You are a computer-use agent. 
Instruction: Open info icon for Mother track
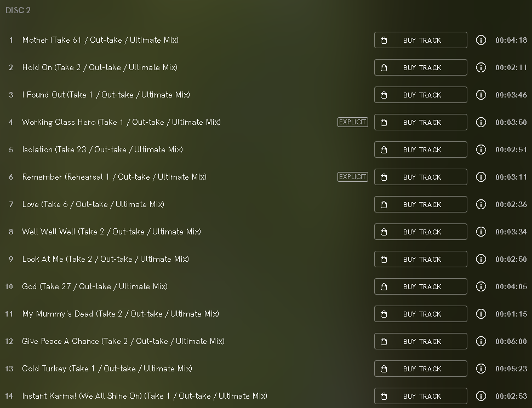click(x=480, y=40)
